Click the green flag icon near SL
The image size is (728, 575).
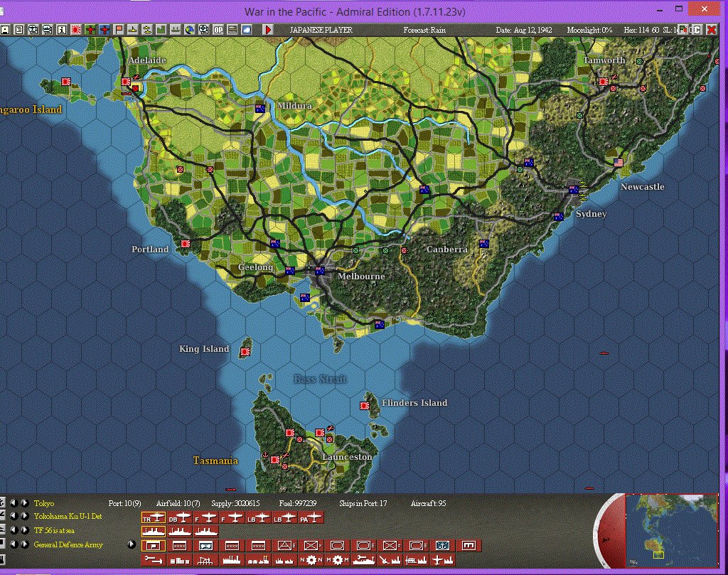tap(682, 30)
